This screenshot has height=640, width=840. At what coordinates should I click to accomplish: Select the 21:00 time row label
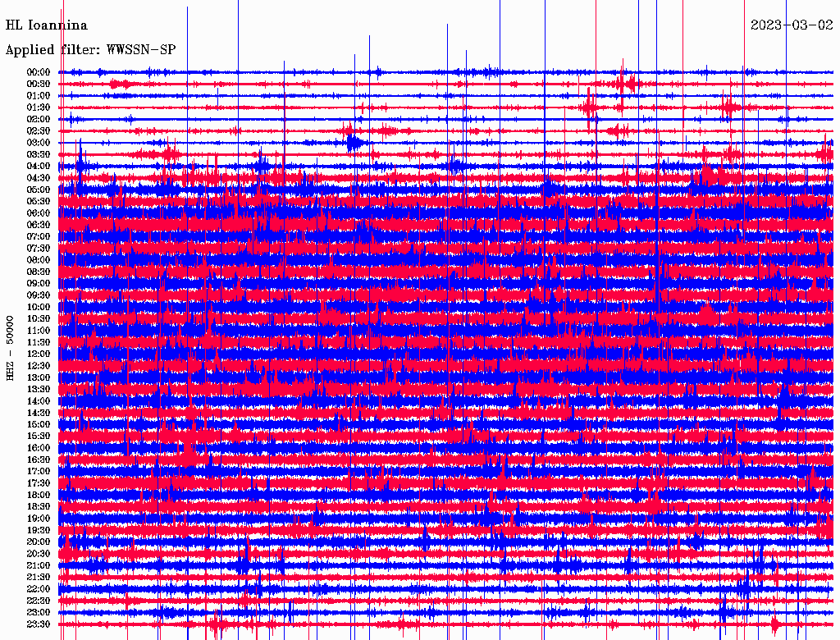point(39,565)
